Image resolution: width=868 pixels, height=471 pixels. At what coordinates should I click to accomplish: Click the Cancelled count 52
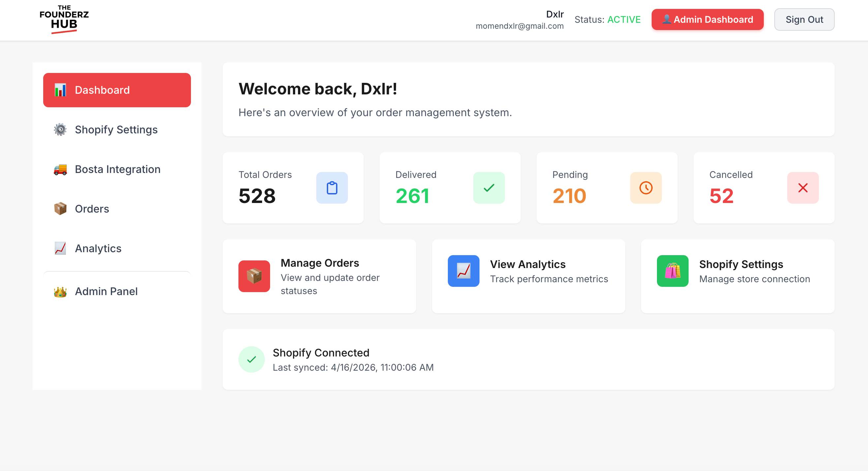coord(722,196)
